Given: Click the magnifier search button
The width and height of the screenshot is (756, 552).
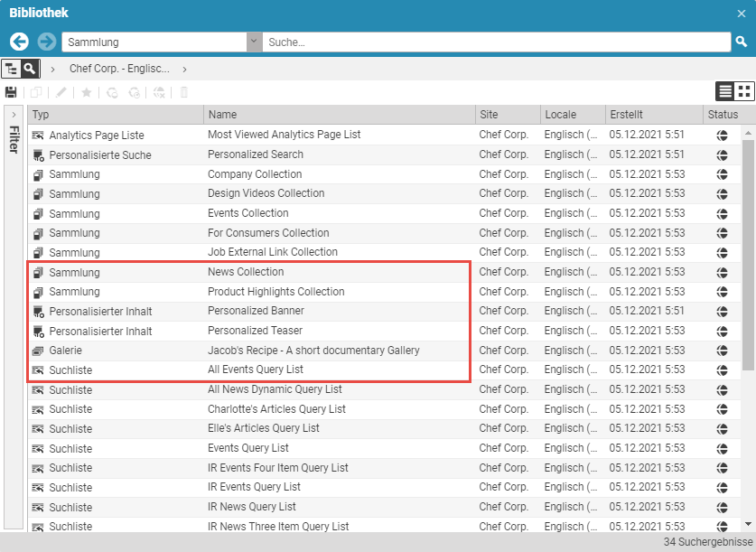Looking at the screenshot, I should [742, 42].
